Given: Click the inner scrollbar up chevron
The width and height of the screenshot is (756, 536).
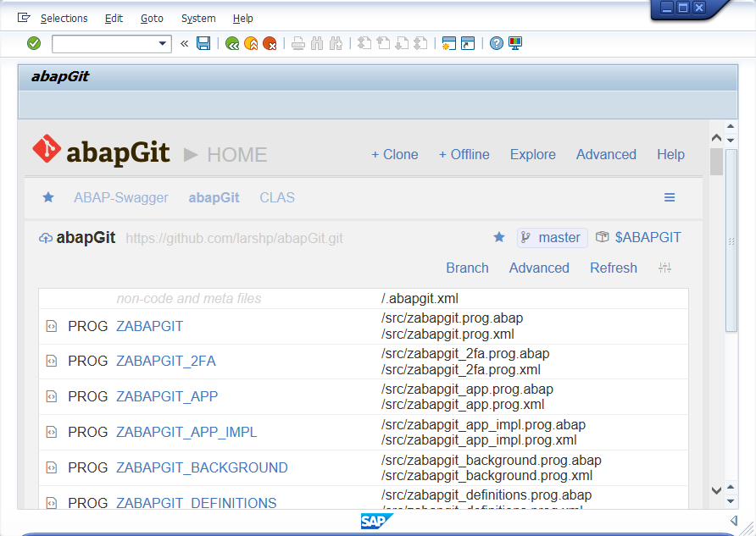Looking at the screenshot, I should 716,138.
